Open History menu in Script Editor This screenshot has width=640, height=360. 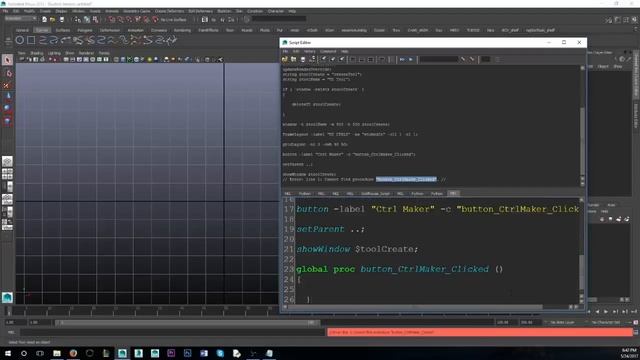(310, 51)
